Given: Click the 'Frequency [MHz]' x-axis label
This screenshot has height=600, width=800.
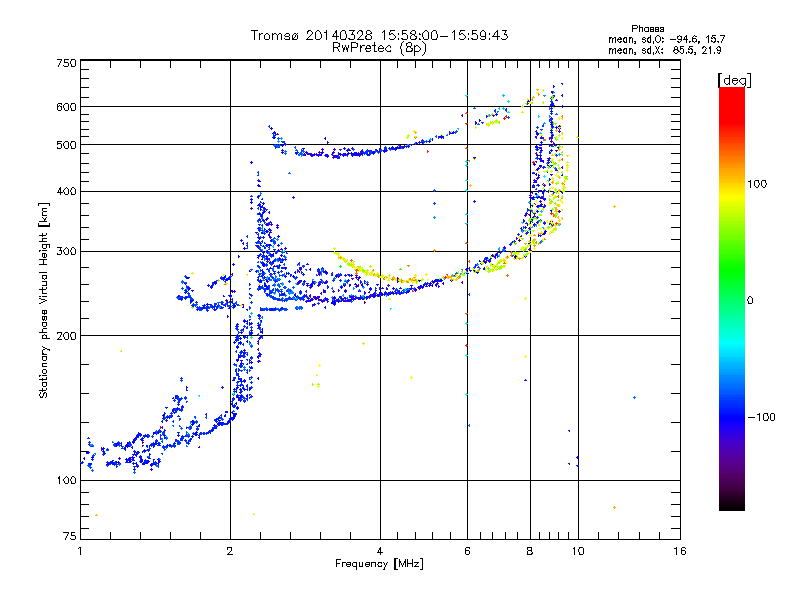Looking at the screenshot, I should 379,564.
